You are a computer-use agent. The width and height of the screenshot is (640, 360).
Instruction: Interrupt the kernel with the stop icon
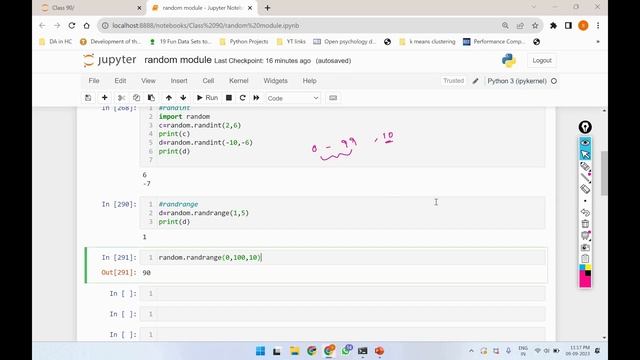click(x=229, y=98)
